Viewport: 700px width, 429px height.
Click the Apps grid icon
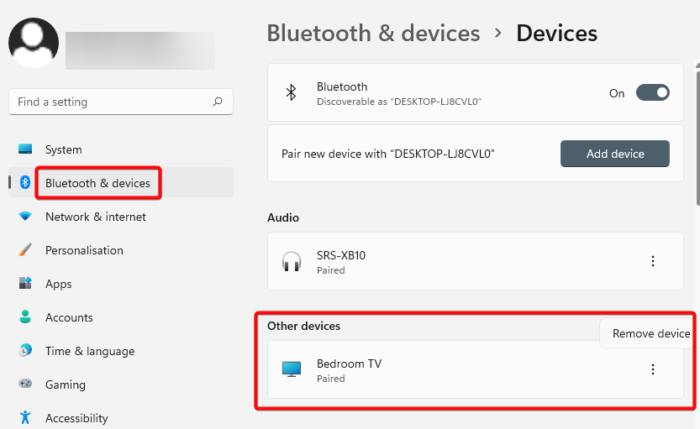[26, 284]
